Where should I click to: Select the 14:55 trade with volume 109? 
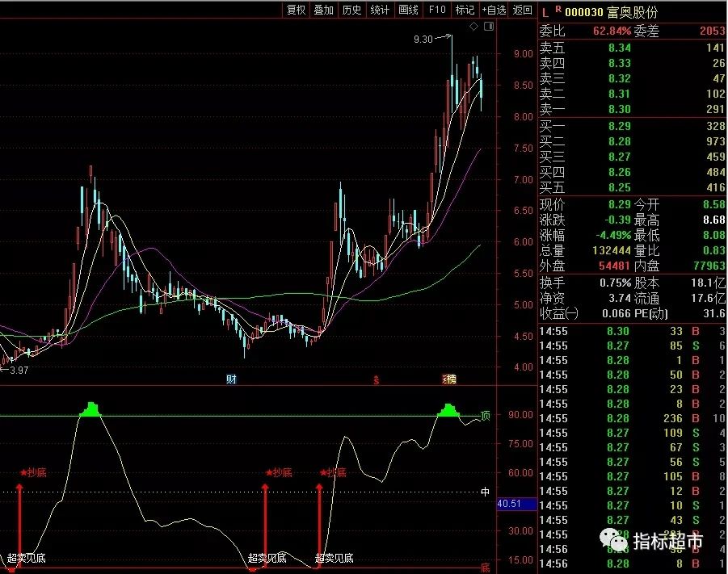click(633, 433)
